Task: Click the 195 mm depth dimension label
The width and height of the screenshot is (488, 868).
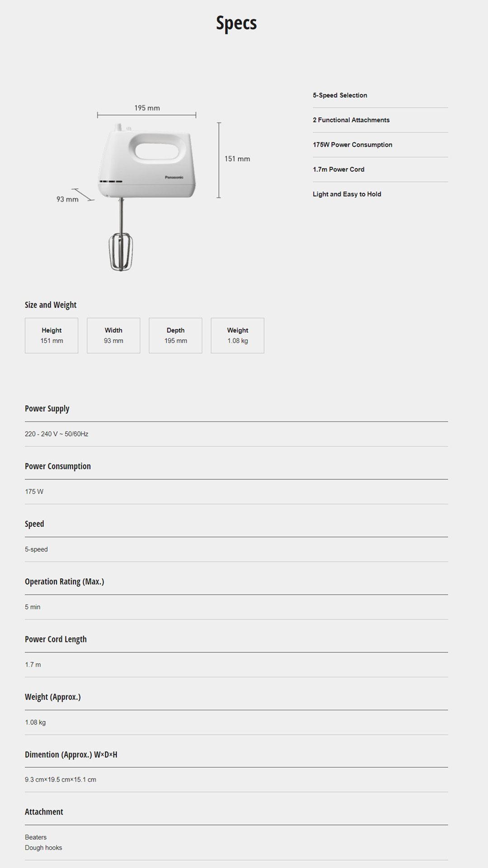Action: 147,108
